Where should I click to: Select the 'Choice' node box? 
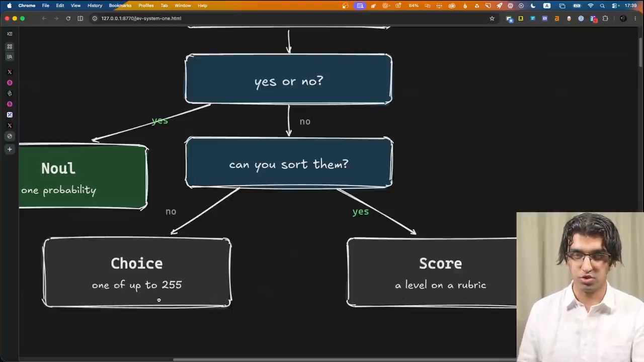tap(137, 272)
